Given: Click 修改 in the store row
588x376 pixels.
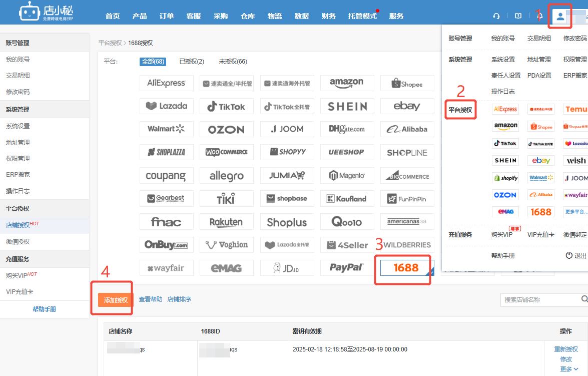Looking at the screenshot, I should coord(566,359).
